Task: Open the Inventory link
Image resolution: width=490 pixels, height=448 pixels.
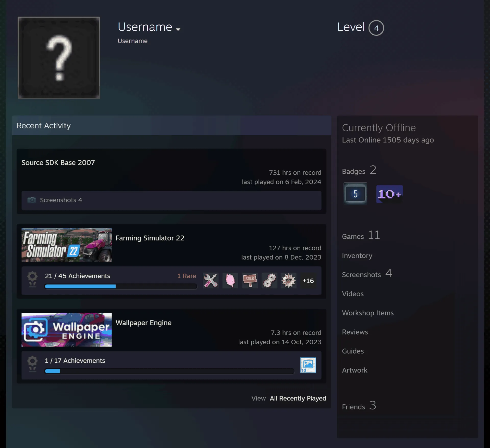Action: [357, 256]
